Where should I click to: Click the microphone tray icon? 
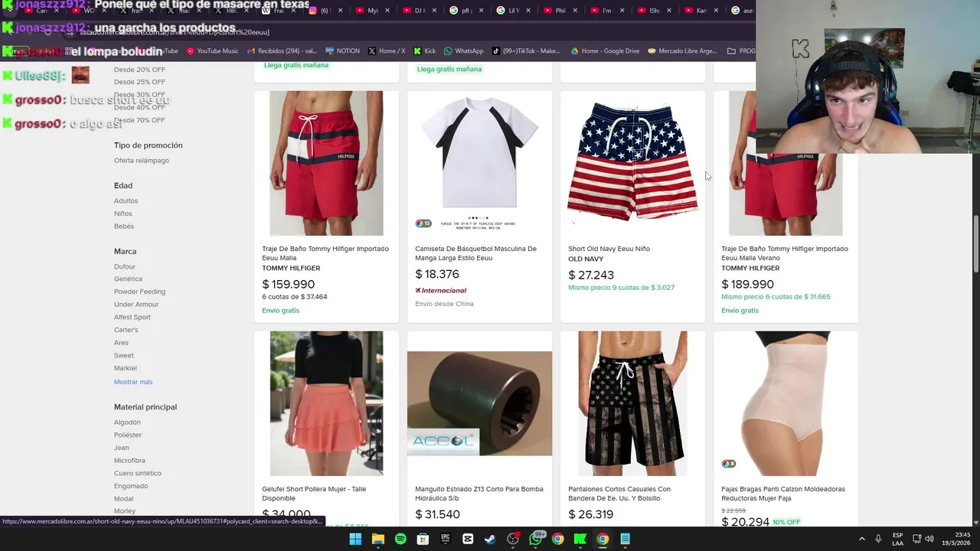click(x=878, y=539)
